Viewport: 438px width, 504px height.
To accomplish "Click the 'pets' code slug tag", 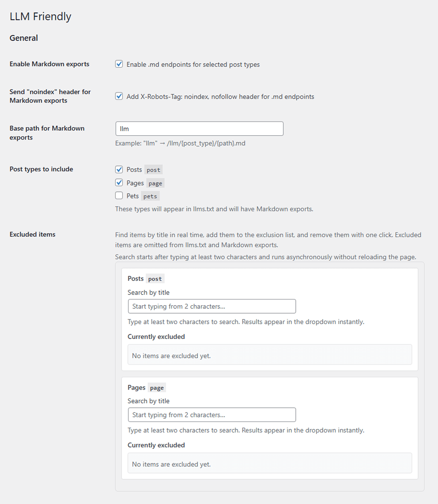I will click(150, 196).
